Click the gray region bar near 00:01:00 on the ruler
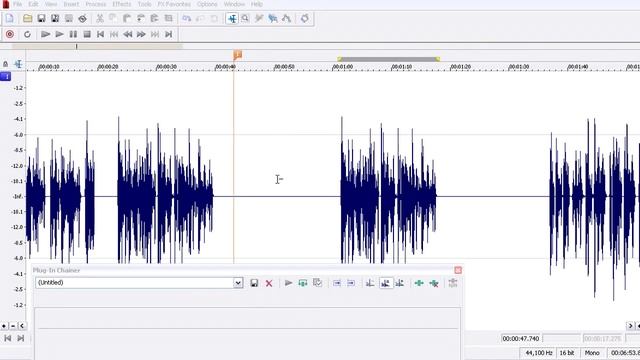Screen dimensions: 640x360 point(389,59)
